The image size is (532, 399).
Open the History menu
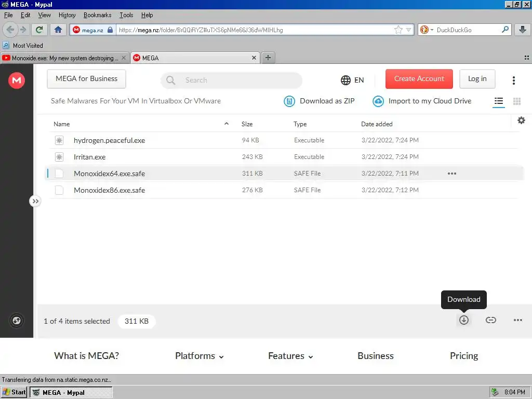pos(67,15)
